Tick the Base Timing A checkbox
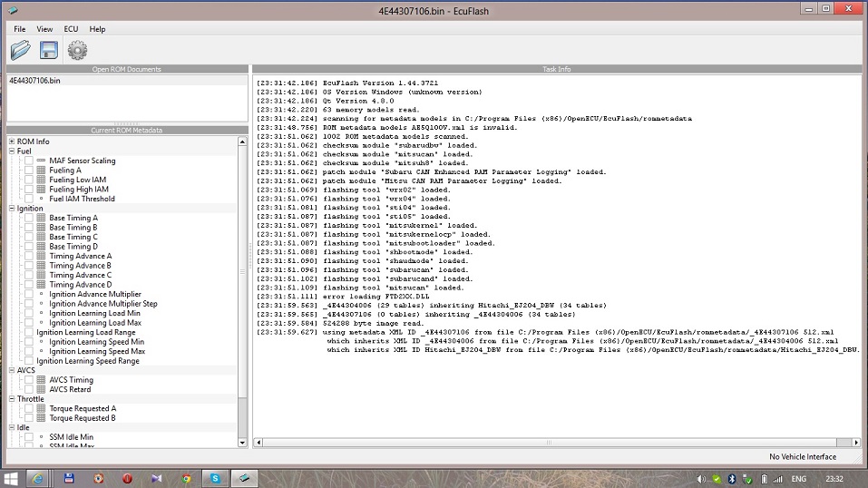Image resolution: width=868 pixels, height=488 pixels. point(29,218)
